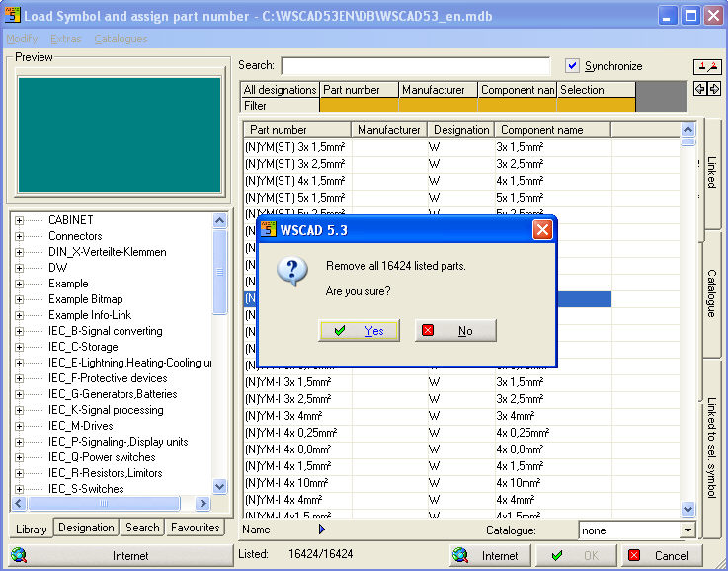Sort by Component name column header
Image resolution: width=728 pixels, height=571 pixels.
553,130
